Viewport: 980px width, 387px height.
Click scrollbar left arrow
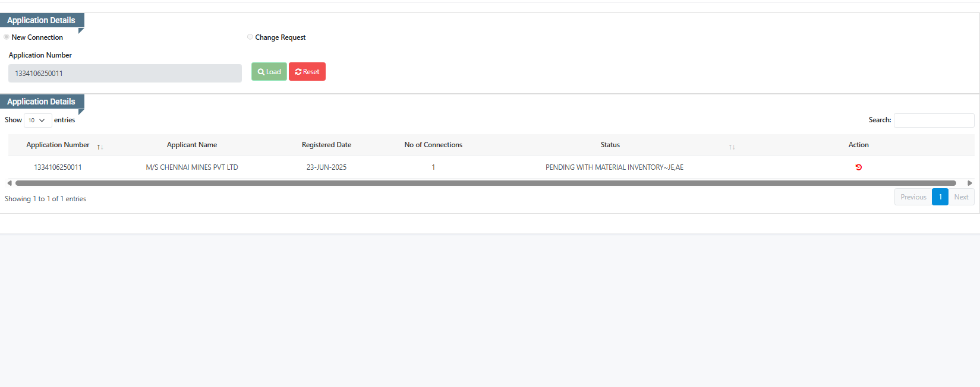coord(10,183)
